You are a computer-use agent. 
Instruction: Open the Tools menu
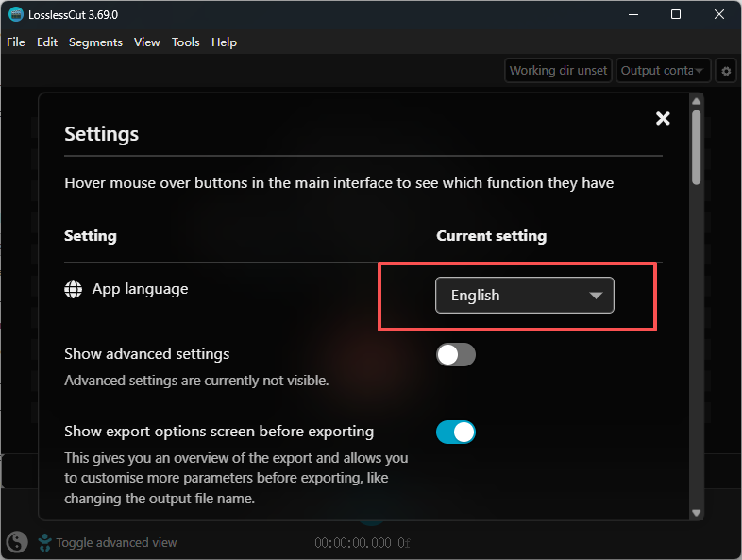[185, 42]
